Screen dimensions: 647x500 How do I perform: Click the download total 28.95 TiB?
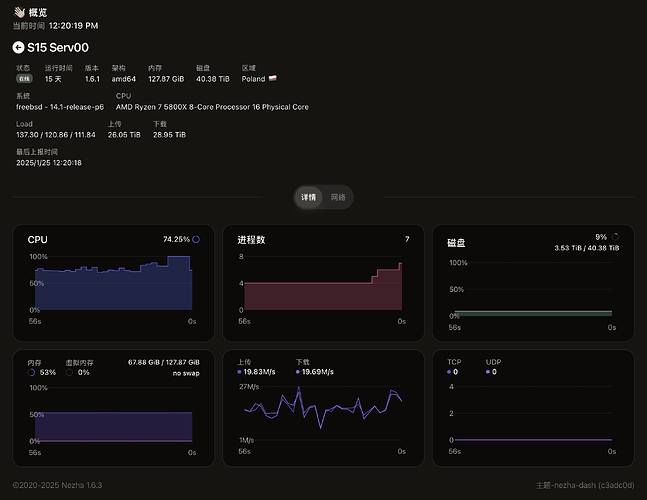[170, 135]
